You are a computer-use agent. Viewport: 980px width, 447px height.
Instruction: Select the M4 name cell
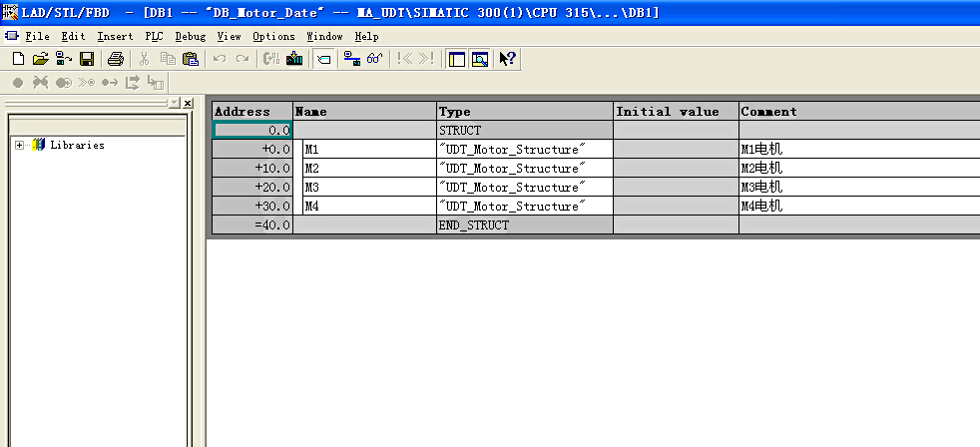point(369,206)
